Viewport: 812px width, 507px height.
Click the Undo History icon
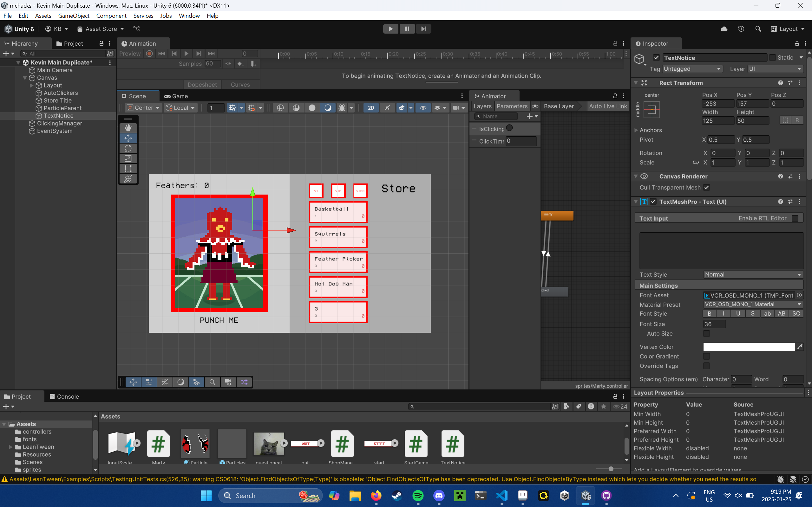point(741,29)
